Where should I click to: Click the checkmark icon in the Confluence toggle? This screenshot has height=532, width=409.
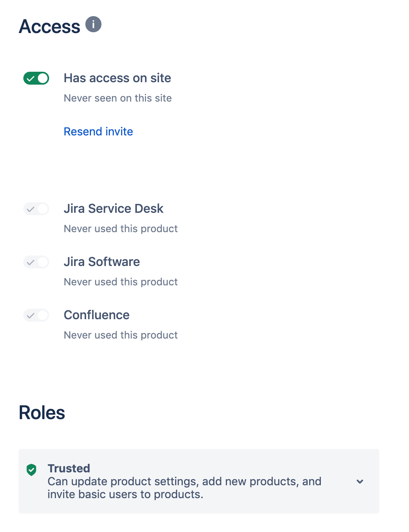[x=31, y=315]
